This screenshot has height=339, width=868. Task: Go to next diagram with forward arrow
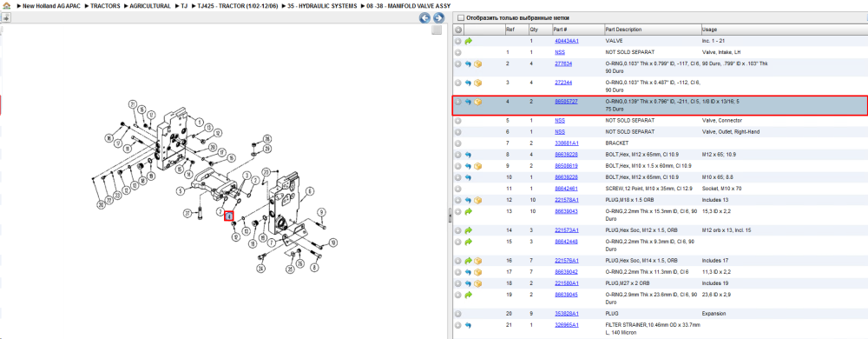click(438, 18)
